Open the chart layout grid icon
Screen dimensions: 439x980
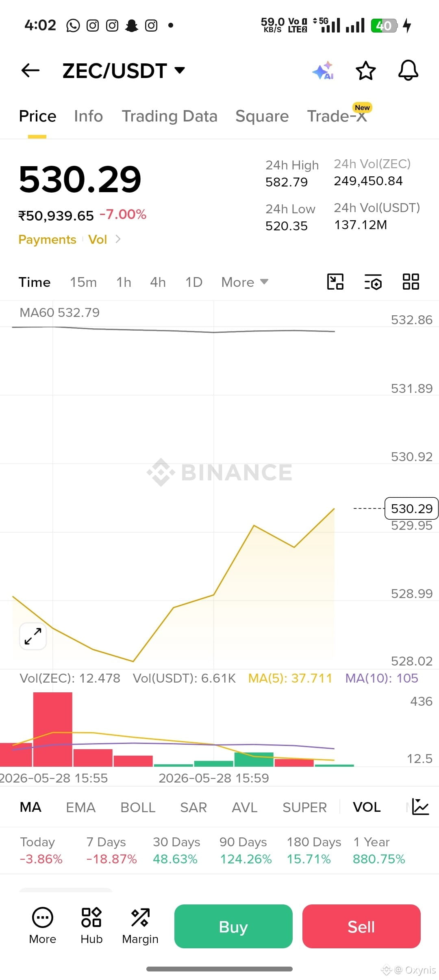click(x=411, y=282)
